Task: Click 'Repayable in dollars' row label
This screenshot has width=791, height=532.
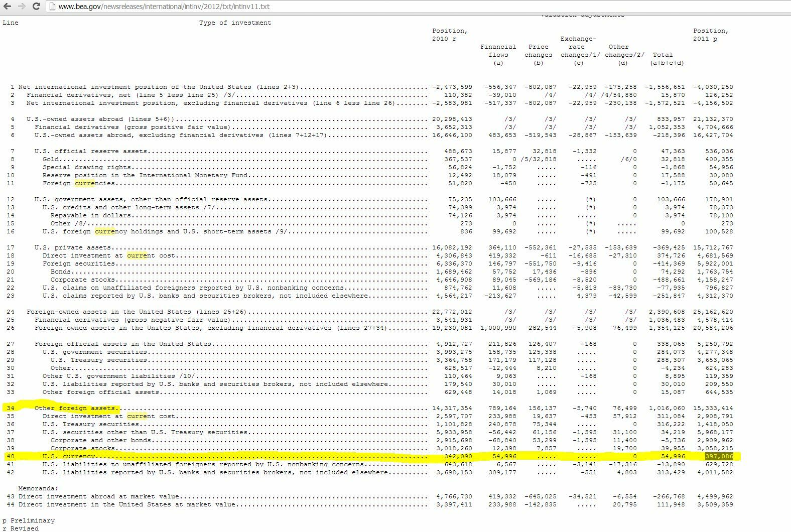Action: point(91,216)
